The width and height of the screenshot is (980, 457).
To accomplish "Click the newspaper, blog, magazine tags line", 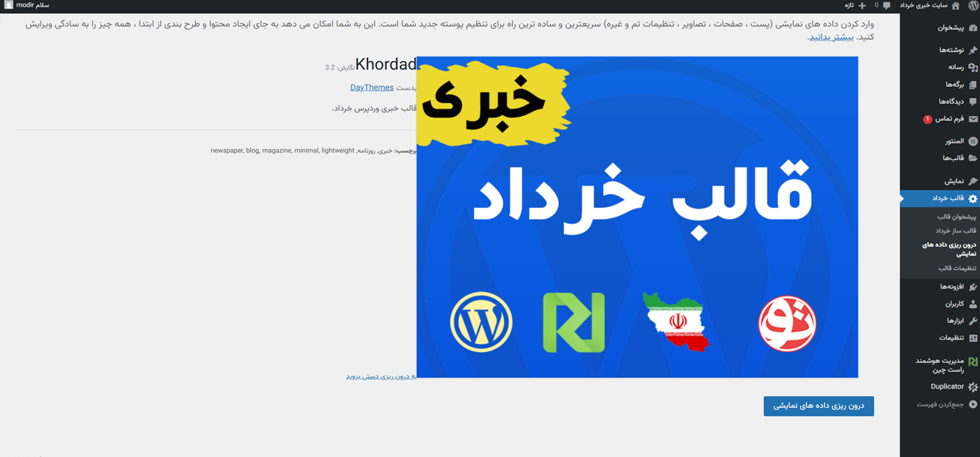I will [313, 151].
